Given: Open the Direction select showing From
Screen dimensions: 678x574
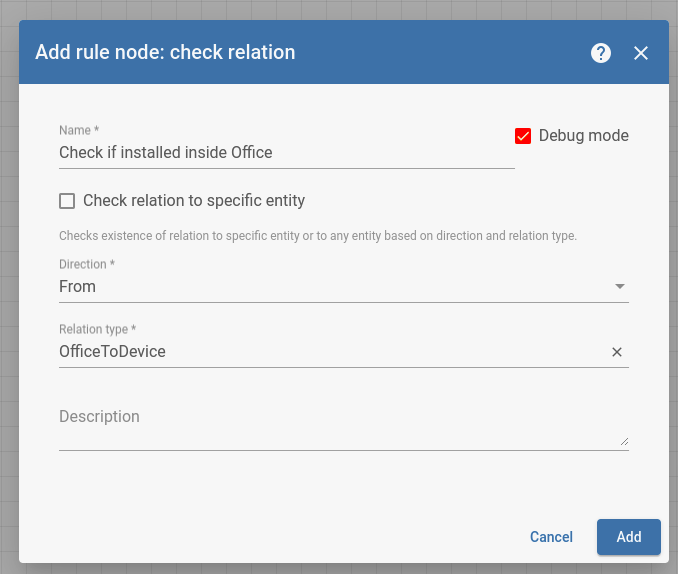Looking at the screenshot, I should pos(344,286).
